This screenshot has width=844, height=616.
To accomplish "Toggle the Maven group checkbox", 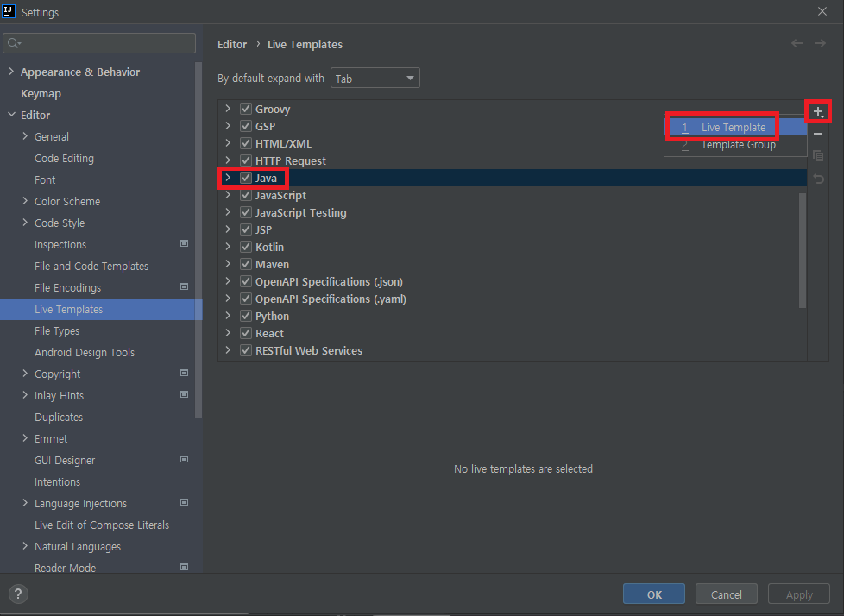I will [x=246, y=264].
